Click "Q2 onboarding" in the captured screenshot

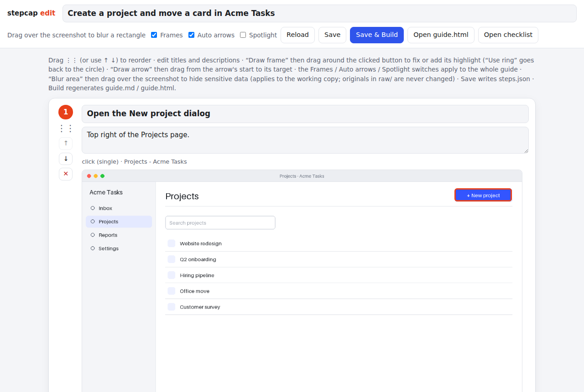(198, 259)
